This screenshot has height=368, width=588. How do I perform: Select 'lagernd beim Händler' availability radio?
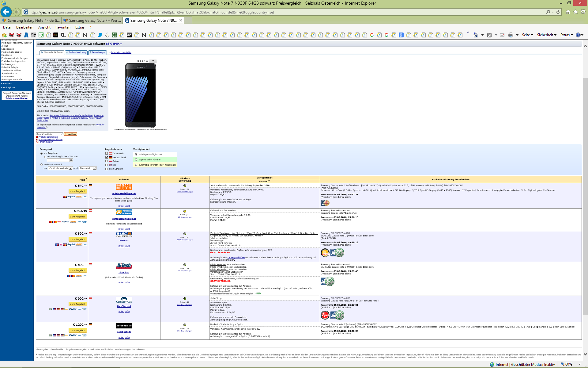(x=136, y=159)
